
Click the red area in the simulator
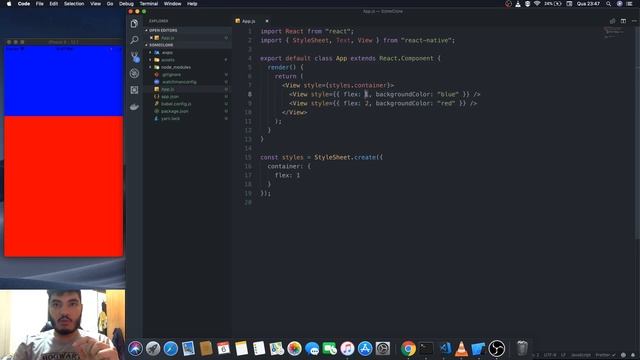click(x=63, y=187)
